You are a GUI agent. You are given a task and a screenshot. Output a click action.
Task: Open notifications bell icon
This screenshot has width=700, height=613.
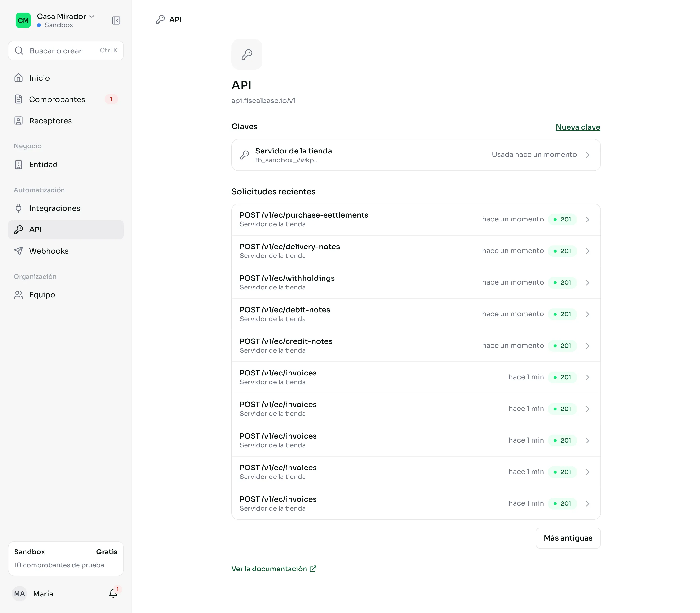tap(113, 594)
